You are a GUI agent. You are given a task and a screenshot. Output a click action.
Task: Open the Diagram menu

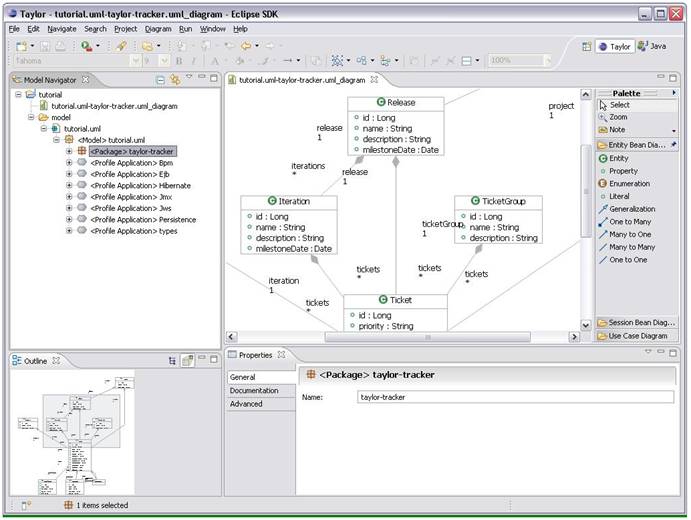[x=158, y=29]
